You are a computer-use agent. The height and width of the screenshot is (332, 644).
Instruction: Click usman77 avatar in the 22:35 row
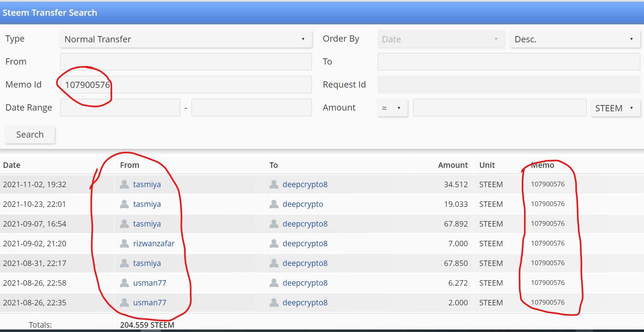point(124,302)
